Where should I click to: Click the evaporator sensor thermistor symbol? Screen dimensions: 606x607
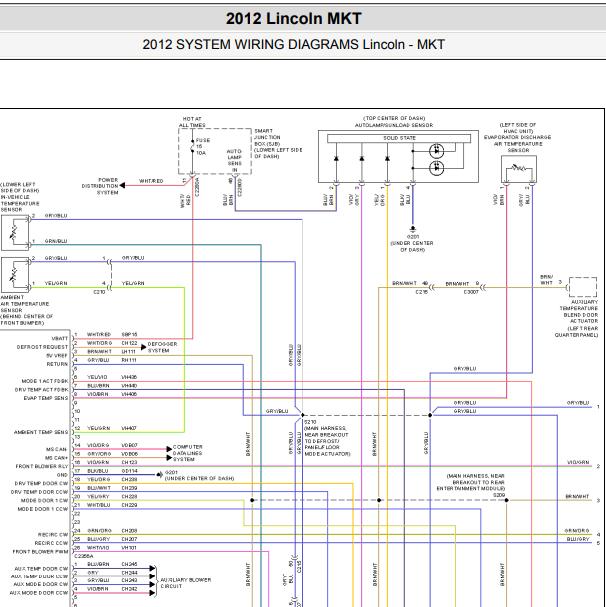(518, 169)
